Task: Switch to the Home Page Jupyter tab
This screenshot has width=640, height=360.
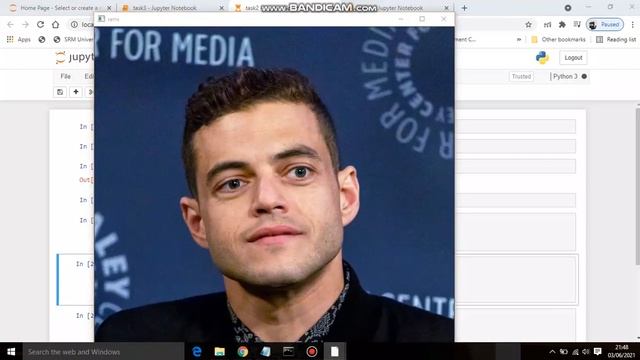Action: click(x=57, y=8)
